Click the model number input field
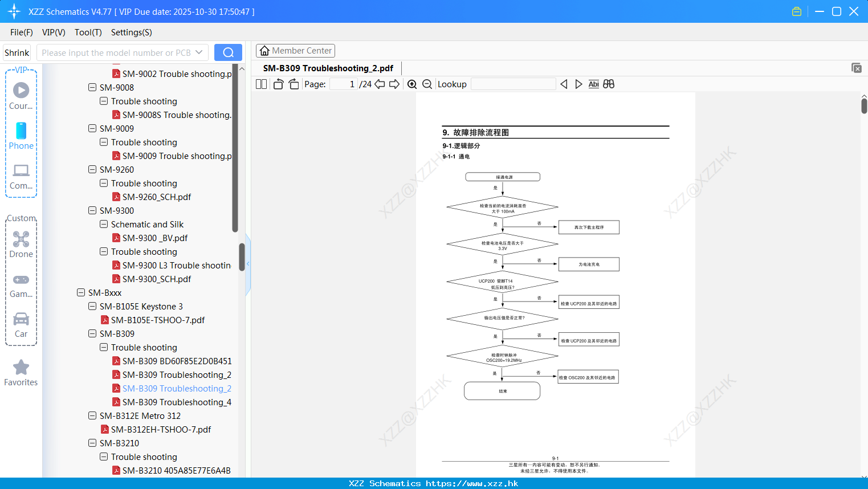Screen dimensions: 868x489 (x=117, y=52)
